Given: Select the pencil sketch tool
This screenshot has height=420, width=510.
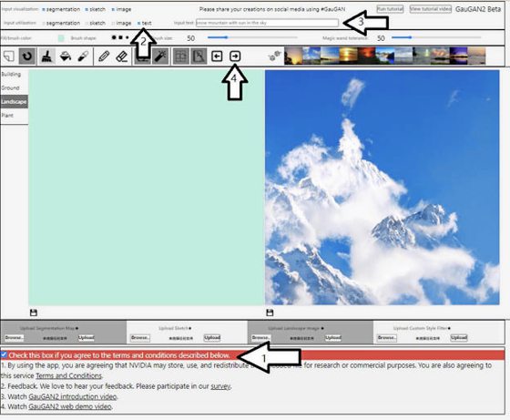Looking at the screenshot, I should pyautogui.click(x=104, y=56).
